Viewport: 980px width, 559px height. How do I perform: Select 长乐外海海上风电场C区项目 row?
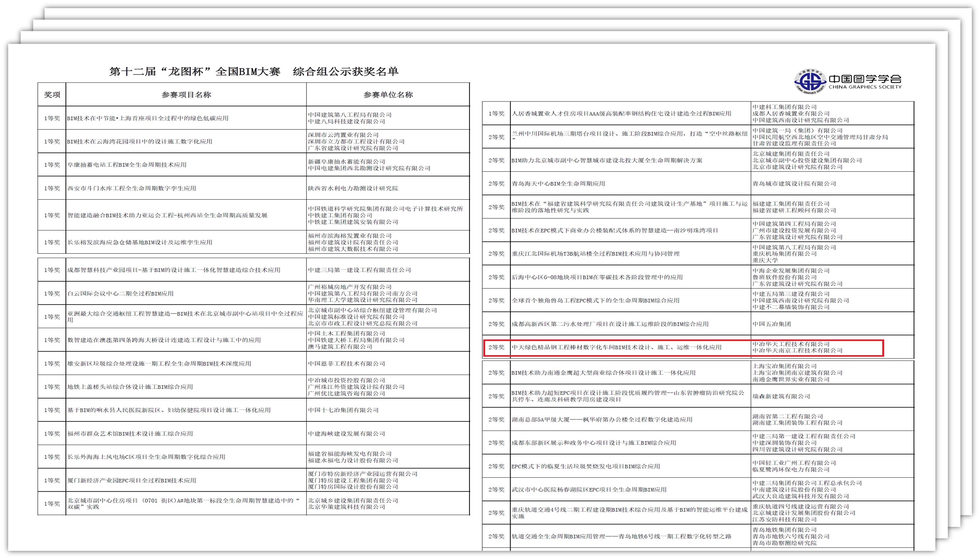tap(253, 457)
